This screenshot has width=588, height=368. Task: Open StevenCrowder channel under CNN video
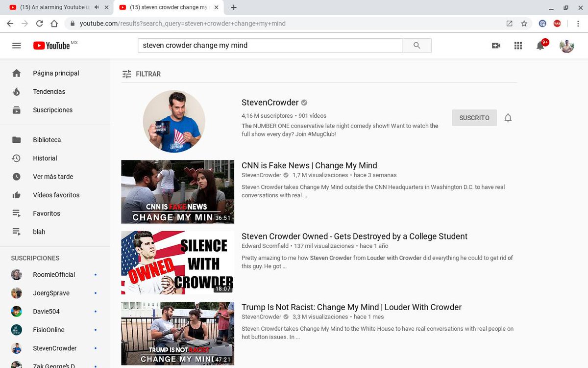click(x=262, y=175)
